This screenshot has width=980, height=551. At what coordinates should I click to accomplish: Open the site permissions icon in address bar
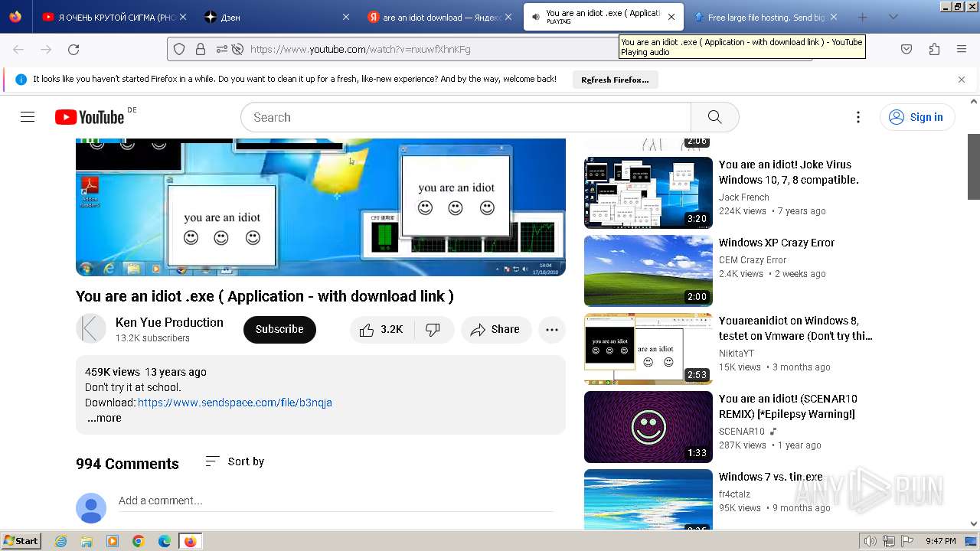222,49
